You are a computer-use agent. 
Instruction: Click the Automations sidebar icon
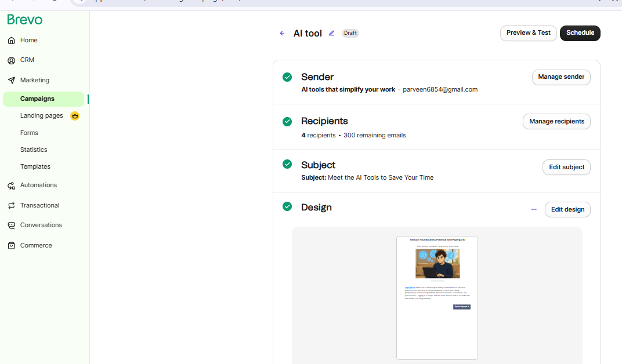click(x=12, y=185)
